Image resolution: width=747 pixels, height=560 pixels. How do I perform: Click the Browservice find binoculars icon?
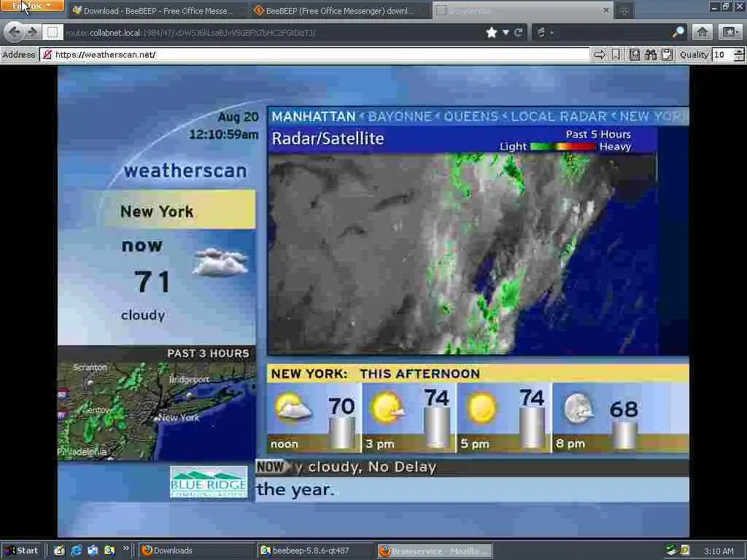651,55
